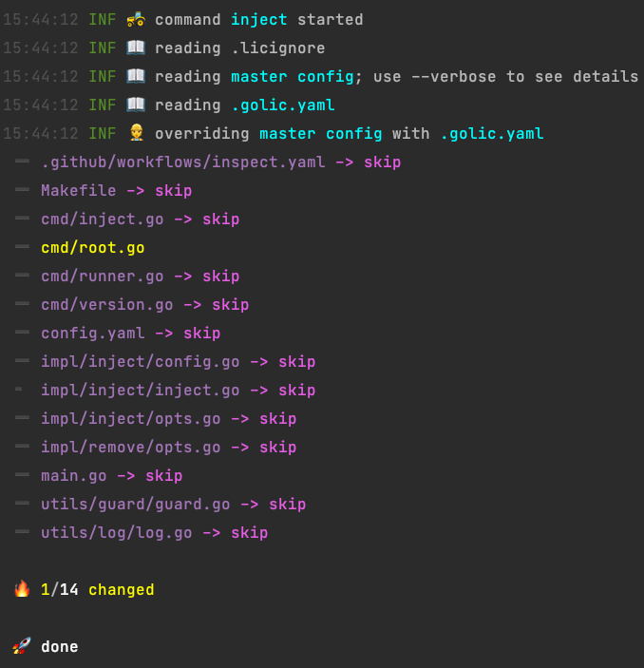This screenshot has width=644, height=668.
Task: Click the impl/inject/inject.go path
Action: click(x=141, y=391)
